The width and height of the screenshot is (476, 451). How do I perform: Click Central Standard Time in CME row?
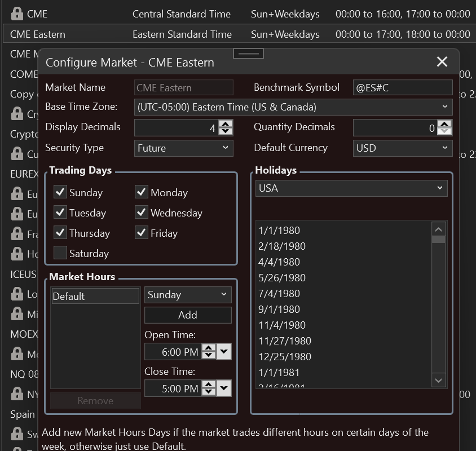click(182, 14)
